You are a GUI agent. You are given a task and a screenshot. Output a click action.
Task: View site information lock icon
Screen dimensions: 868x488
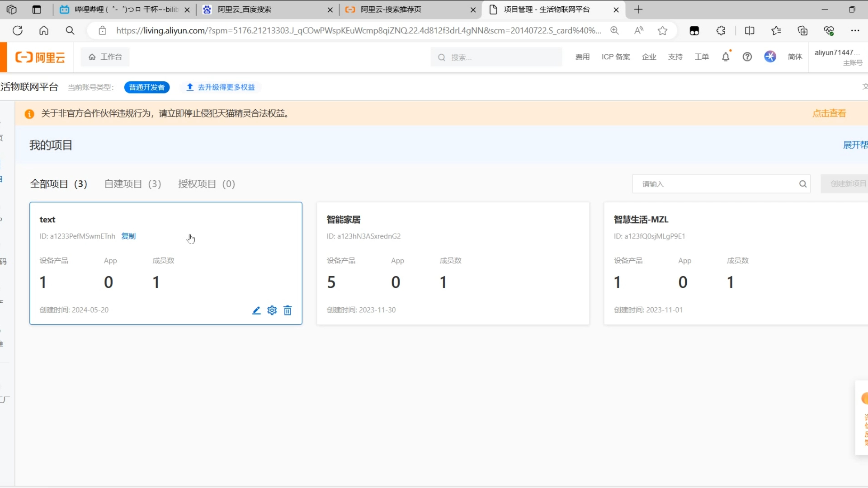tap(103, 31)
